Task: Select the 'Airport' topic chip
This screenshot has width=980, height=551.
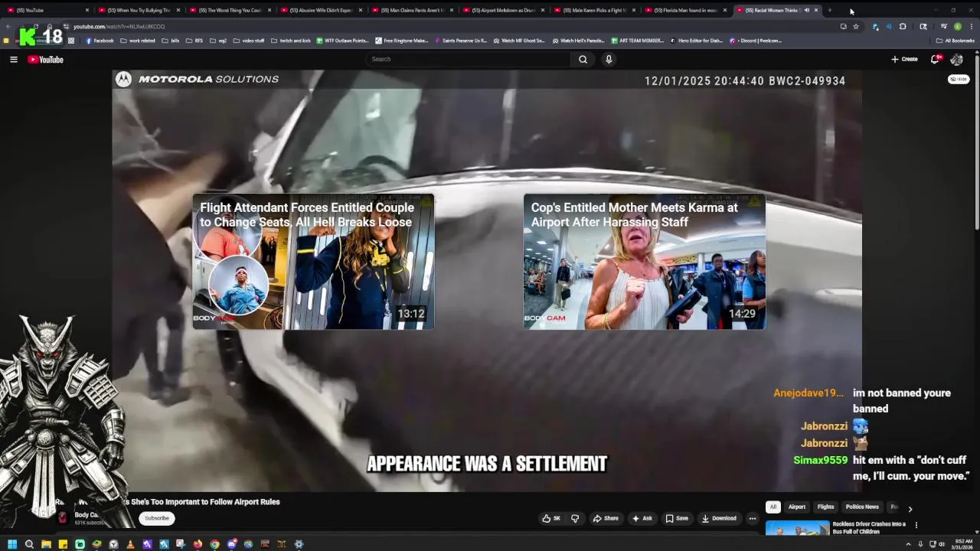Action: point(797,507)
